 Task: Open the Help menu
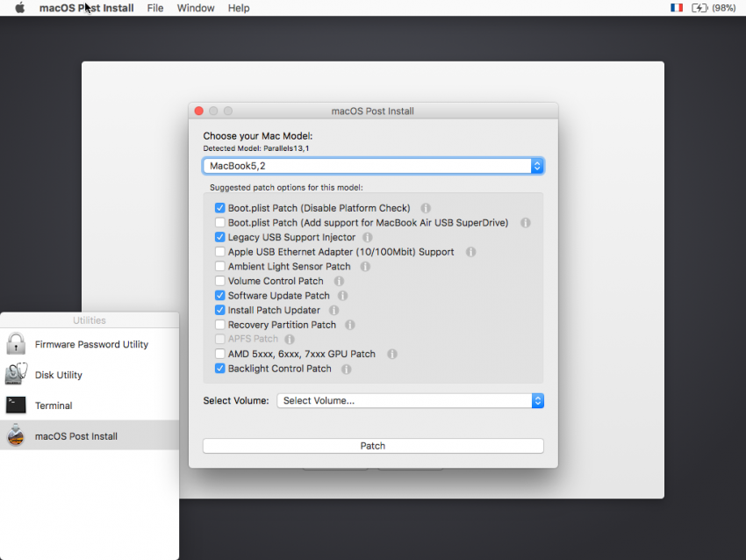tap(239, 8)
